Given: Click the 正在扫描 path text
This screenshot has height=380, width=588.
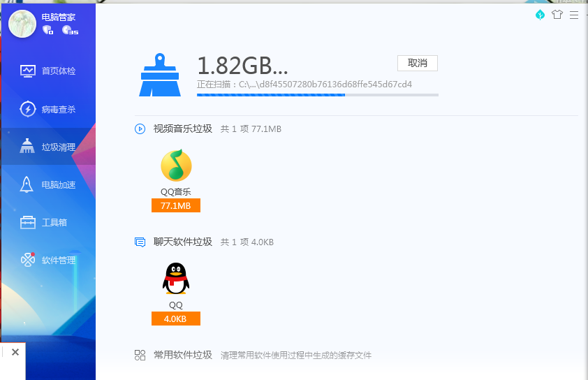Looking at the screenshot, I should (304, 85).
